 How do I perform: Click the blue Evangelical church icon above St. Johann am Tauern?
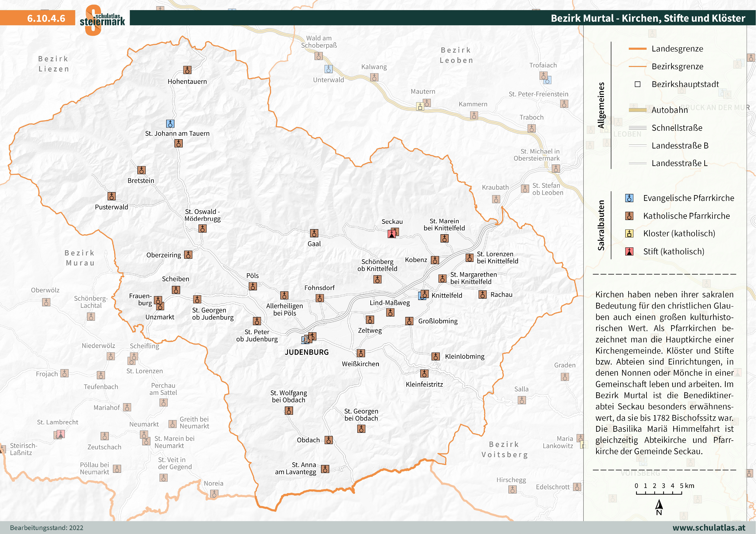pyautogui.click(x=170, y=124)
